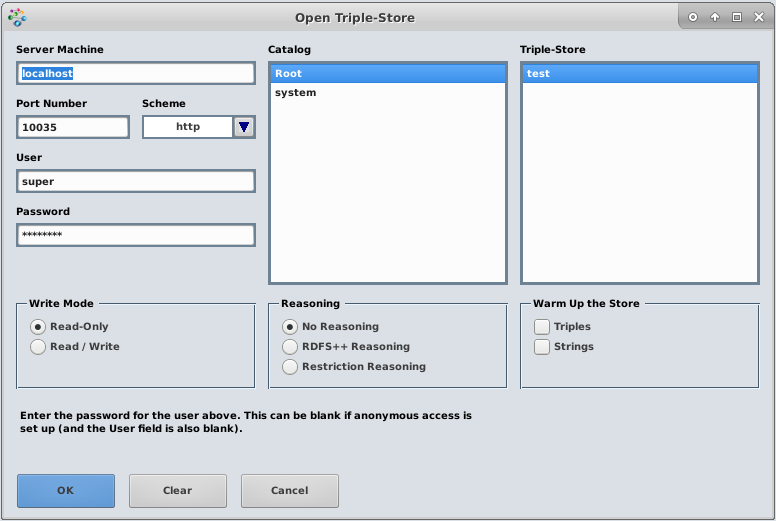Select Read / Write mode
Viewport: 776px width, 521px height.
tap(39, 347)
